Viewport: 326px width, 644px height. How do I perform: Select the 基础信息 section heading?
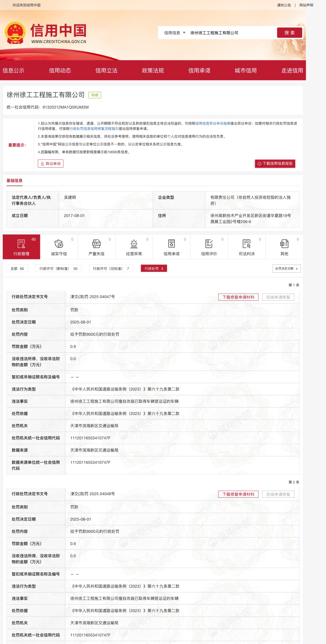[15, 181]
